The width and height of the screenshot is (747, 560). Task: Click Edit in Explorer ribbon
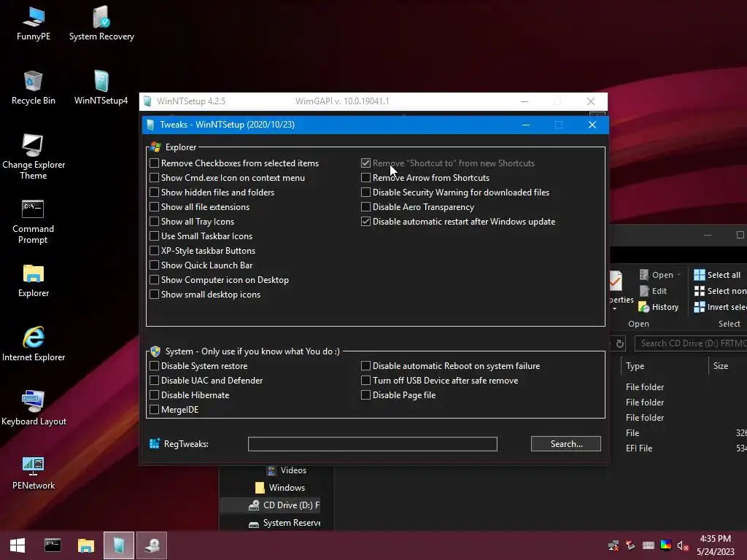pyautogui.click(x=653, y=291)
